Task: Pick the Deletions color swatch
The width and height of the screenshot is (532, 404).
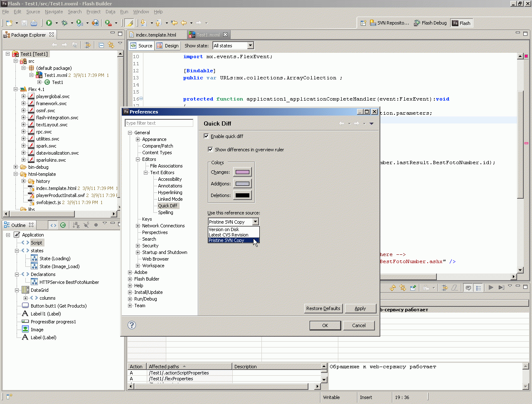Action: (242, 195)
